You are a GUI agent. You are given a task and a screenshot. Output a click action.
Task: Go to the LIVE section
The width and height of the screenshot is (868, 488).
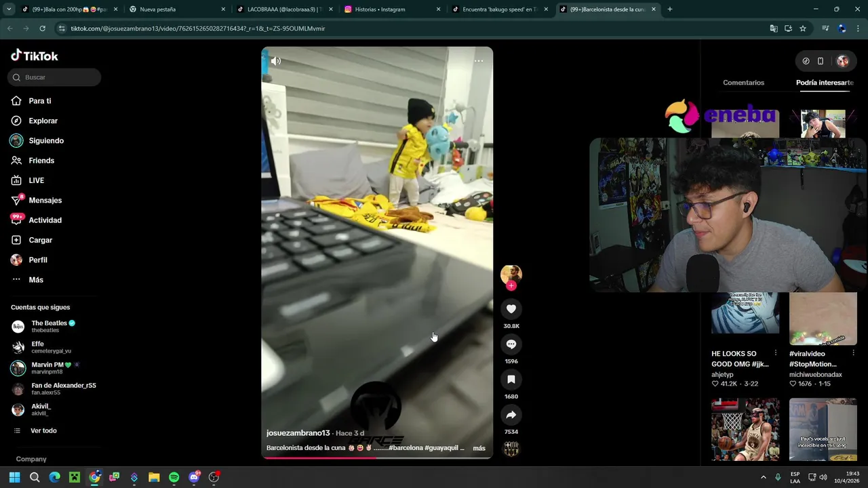click(27, 180)
